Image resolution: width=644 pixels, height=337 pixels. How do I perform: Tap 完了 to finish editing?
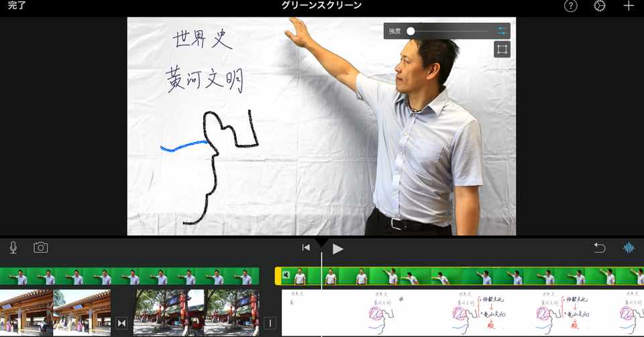(17, 5)
